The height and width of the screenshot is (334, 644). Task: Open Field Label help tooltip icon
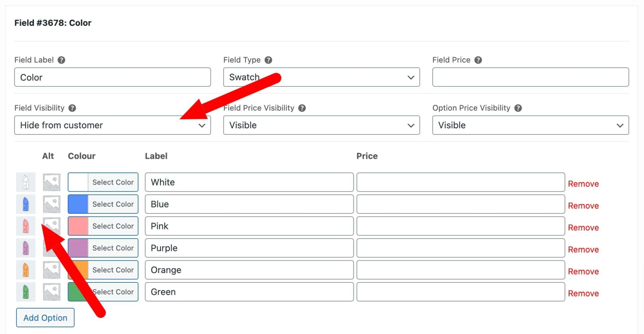61,60
